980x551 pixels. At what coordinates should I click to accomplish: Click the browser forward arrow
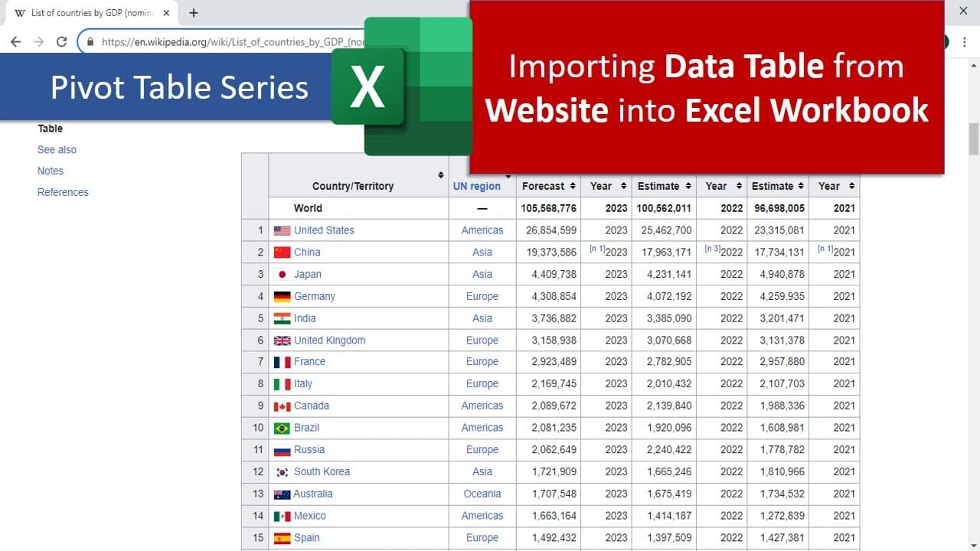pyautogui.click(x=38, y=42)
